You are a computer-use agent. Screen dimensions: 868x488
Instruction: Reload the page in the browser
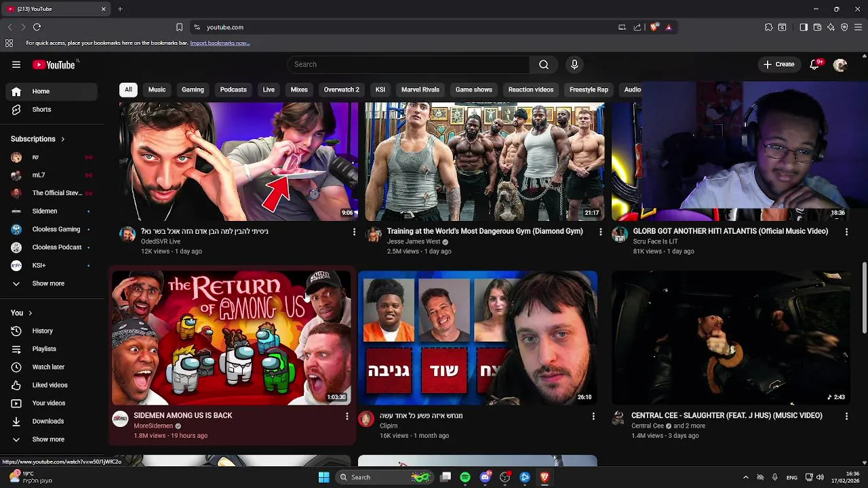tap(37, 27)
